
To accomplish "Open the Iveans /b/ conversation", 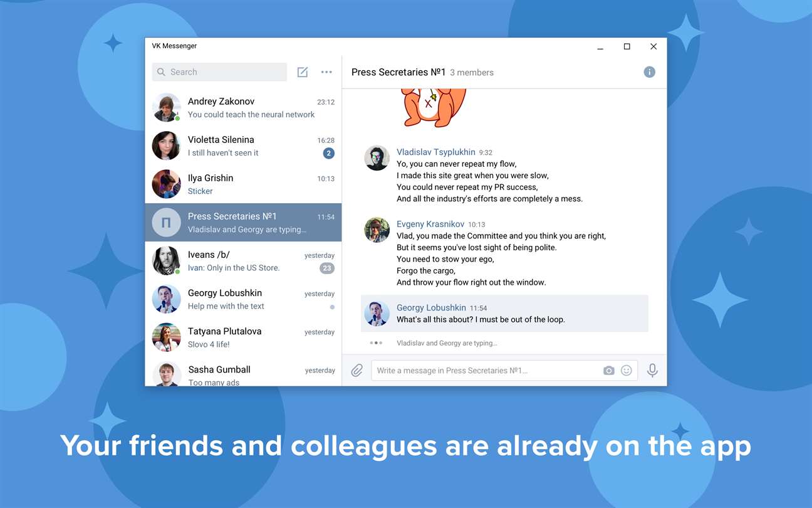I will pyautogui.click(x=243, y=261).
